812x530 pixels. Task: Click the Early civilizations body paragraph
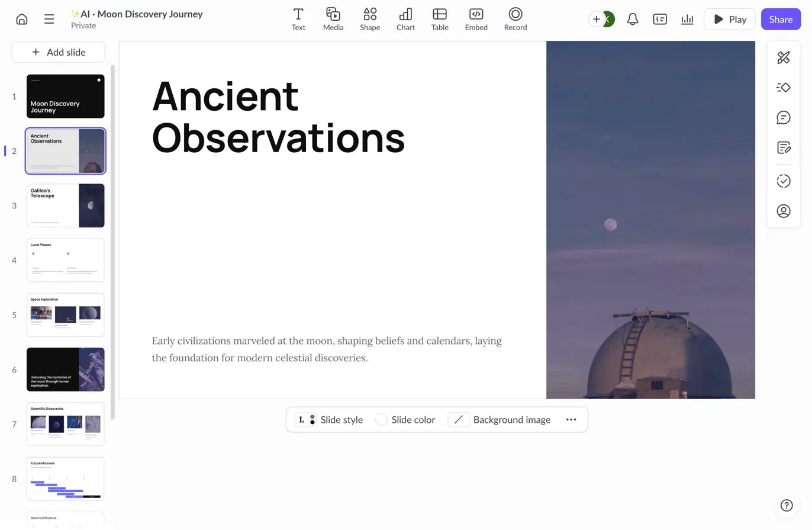click(327, 349)
